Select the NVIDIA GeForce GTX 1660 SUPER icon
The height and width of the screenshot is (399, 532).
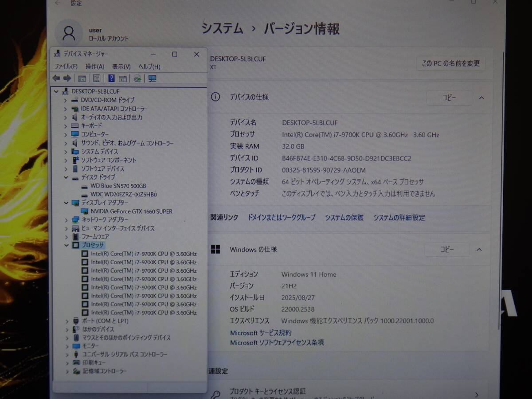(85, 211)
